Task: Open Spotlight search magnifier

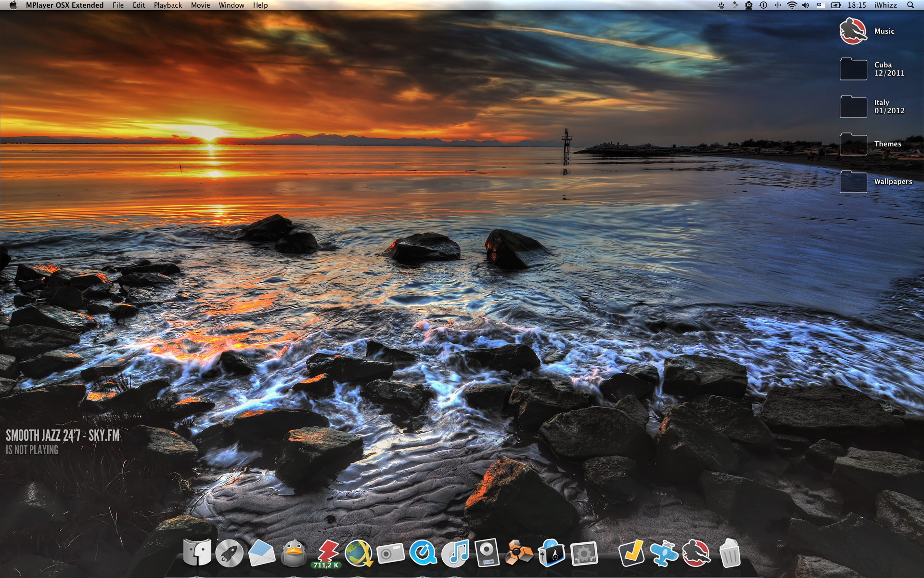Action: (x=911, y=5)
